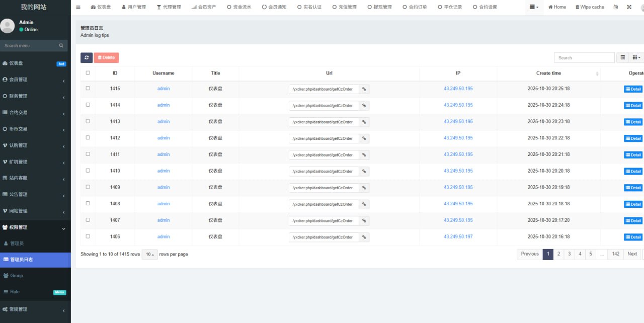Open the 用户管理 top tab
644x323 pixels.
pos(133,7)
